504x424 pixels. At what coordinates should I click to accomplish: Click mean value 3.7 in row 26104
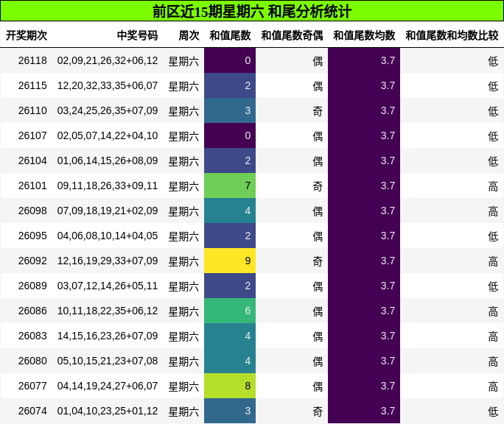click(364, 160)
